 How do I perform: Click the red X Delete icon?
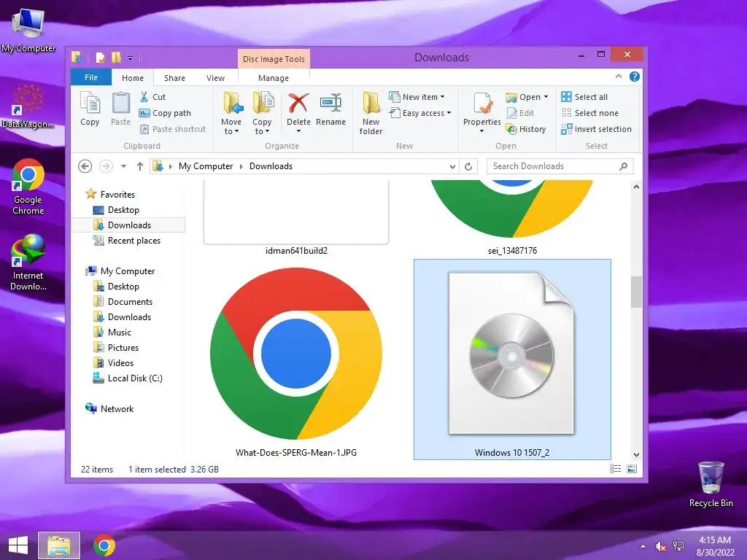298,104
